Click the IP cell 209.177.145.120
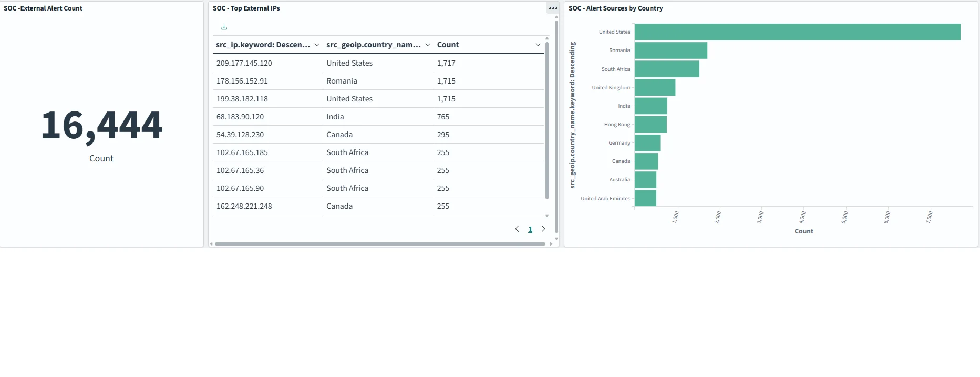This screenshot has width=980, height=377. (x=244, y=63)
